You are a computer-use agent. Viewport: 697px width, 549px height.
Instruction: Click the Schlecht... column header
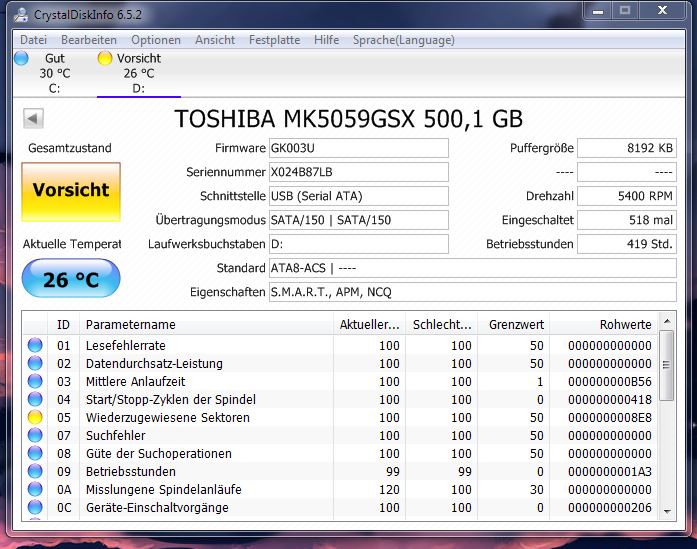[x=441, y=325]
